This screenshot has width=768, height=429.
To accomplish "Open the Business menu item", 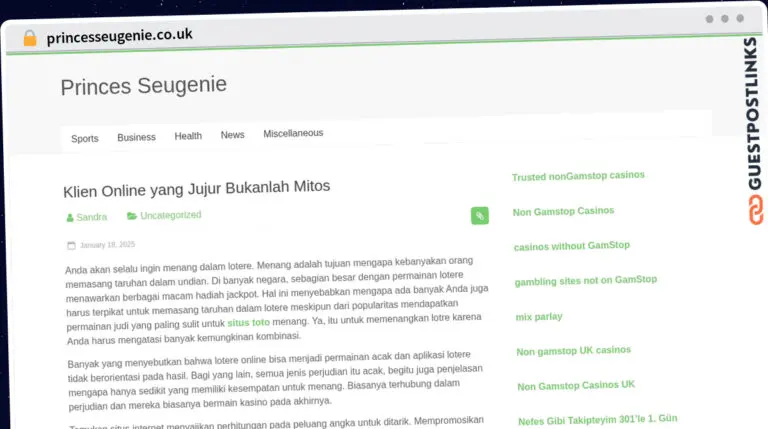I will tap(136, 137).
